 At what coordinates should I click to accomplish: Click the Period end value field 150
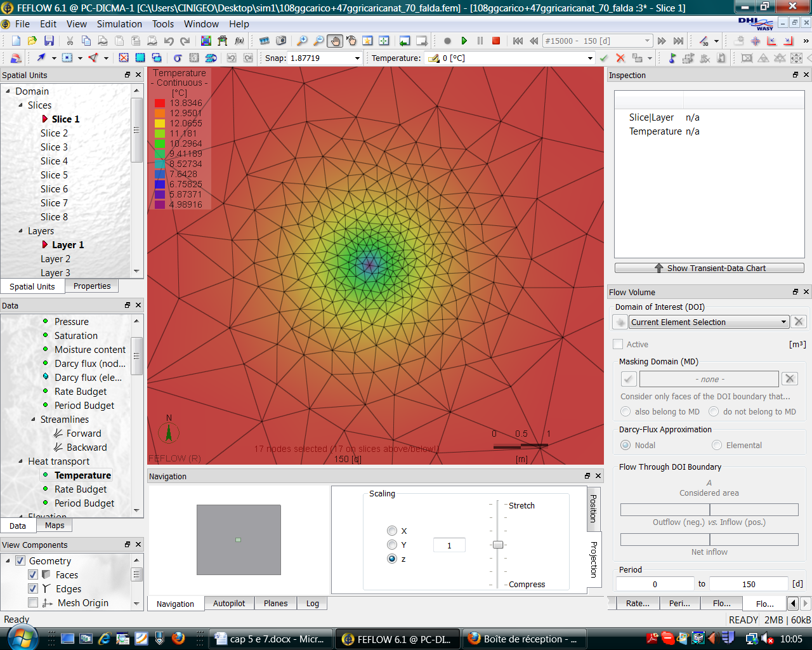pyautogui.click(x=749, y=584)
